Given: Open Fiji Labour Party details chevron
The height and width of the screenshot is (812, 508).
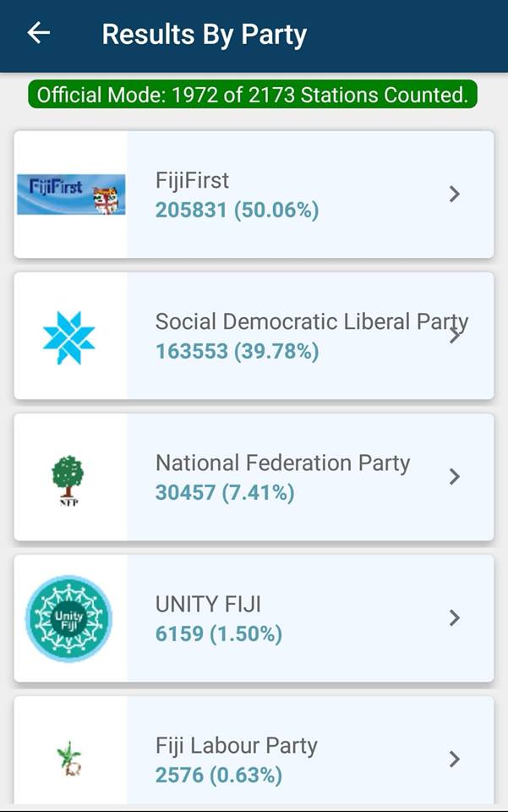Looking at the screenshot, I should [x=455, y=760].
